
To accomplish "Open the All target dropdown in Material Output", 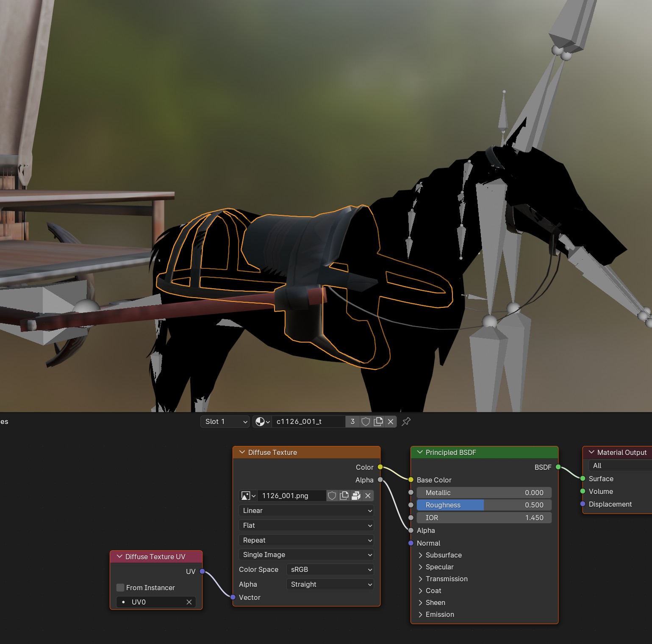I will pyautogui.click(x=620, y=466).
